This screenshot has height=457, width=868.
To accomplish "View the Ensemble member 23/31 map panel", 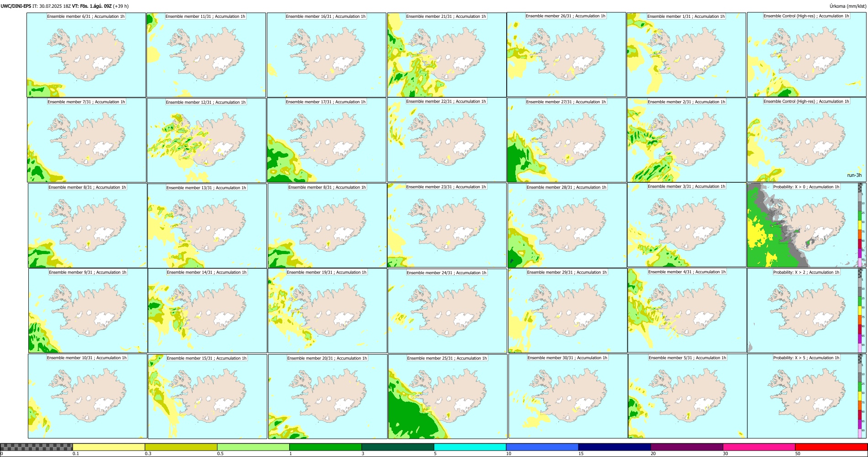I will click(447, 225).
